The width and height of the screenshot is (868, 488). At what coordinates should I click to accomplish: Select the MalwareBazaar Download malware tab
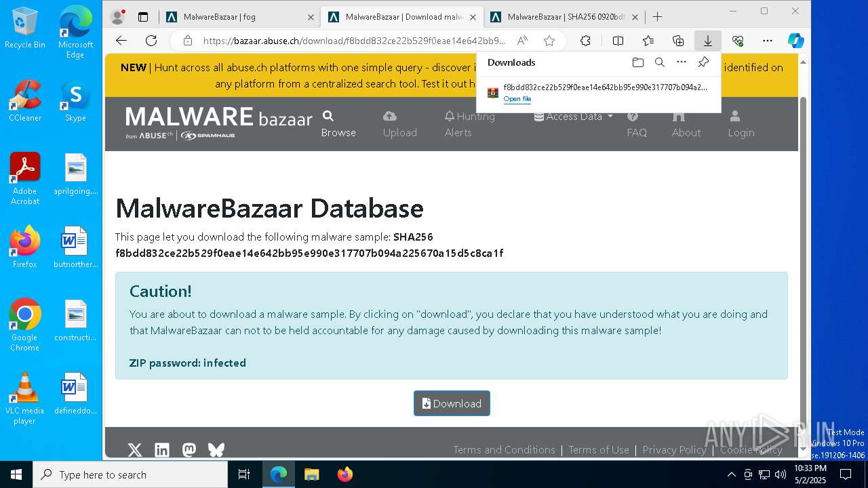pos(402,17)
